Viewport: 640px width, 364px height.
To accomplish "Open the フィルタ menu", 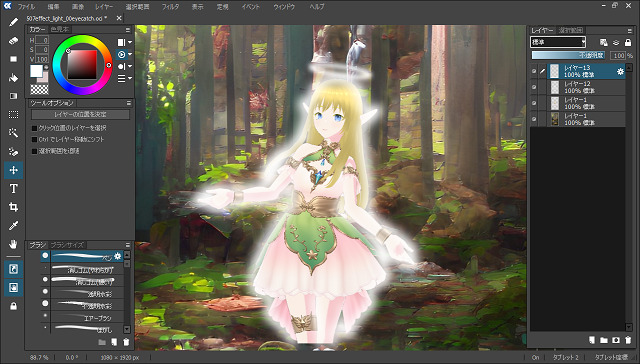I will (x=170, y=7).
